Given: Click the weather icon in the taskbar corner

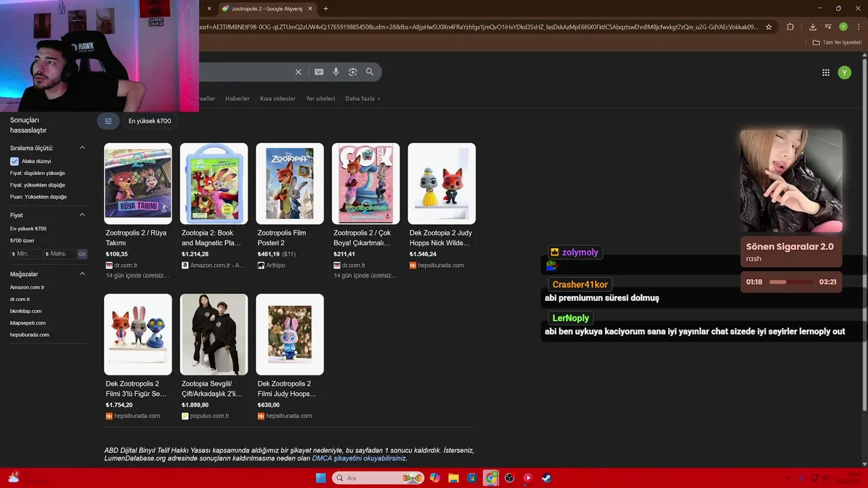Looking at the screenshot, I should tap(14, 477).
